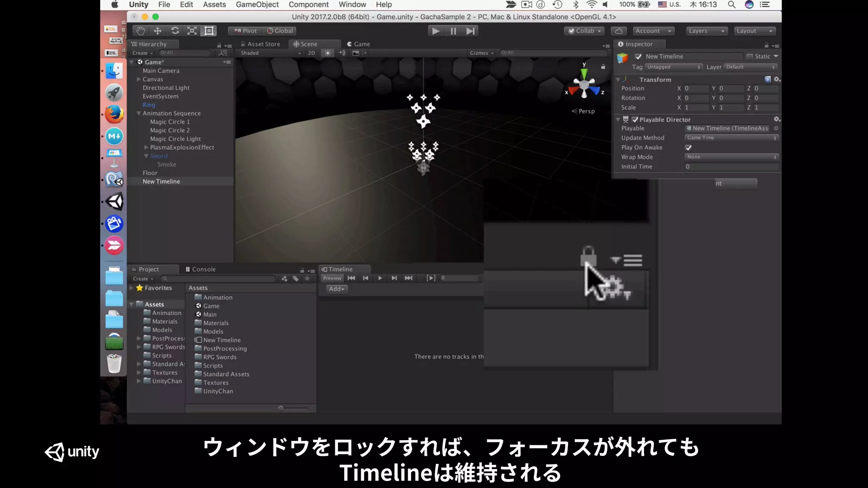Search by label icon in Project
Image resolution: width=868 pixels, height=488 pixels.
click(x=296, y=279)
